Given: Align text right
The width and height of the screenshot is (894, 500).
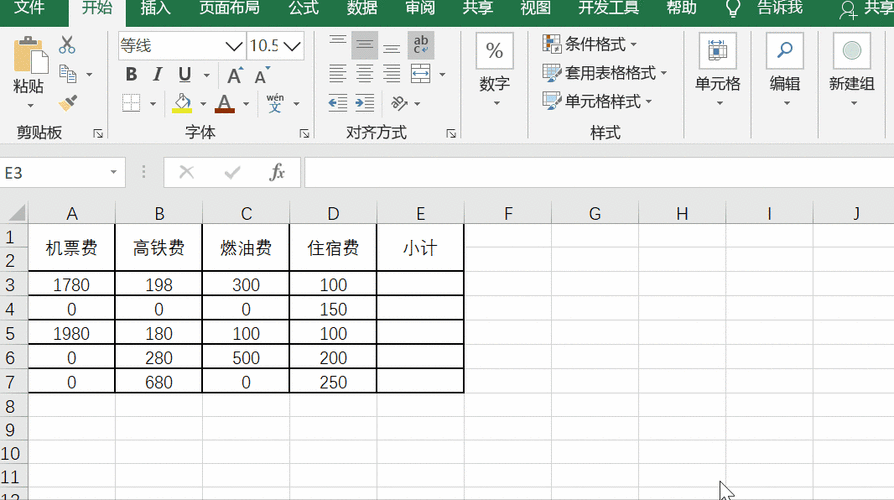Looking at the screenshot, I should 391,74.
